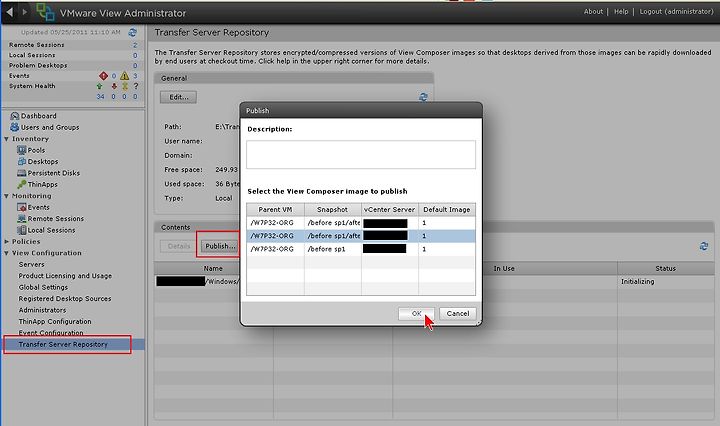
Task: Click red down-arrow System Health icon
Action: [114, 86]
